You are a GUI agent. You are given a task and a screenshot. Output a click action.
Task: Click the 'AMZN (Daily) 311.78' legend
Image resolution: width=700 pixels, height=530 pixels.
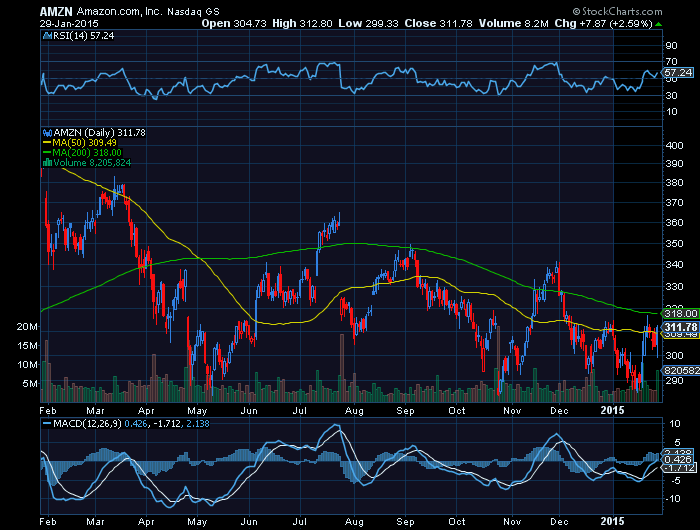coord(99,133)
